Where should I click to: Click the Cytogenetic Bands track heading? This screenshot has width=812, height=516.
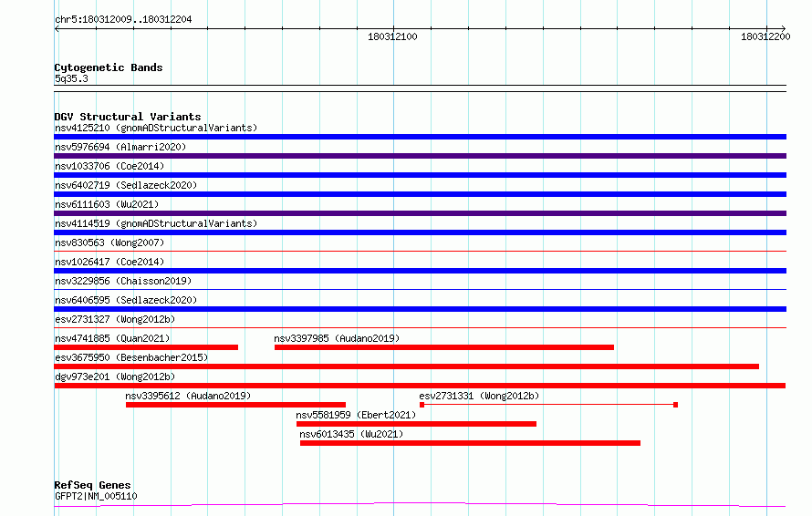point(109,67)
